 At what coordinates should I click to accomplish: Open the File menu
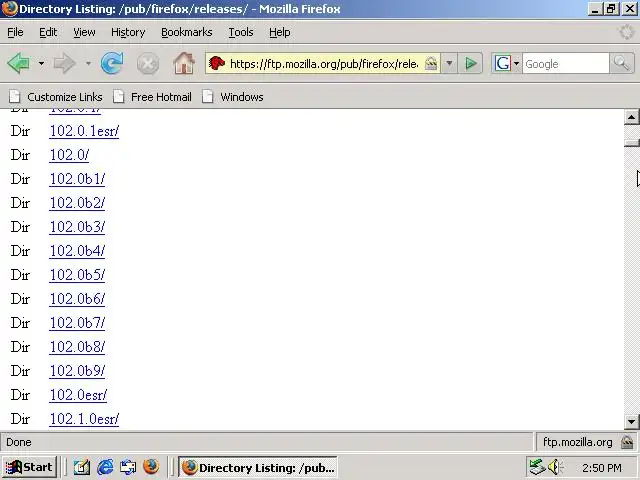15,32
